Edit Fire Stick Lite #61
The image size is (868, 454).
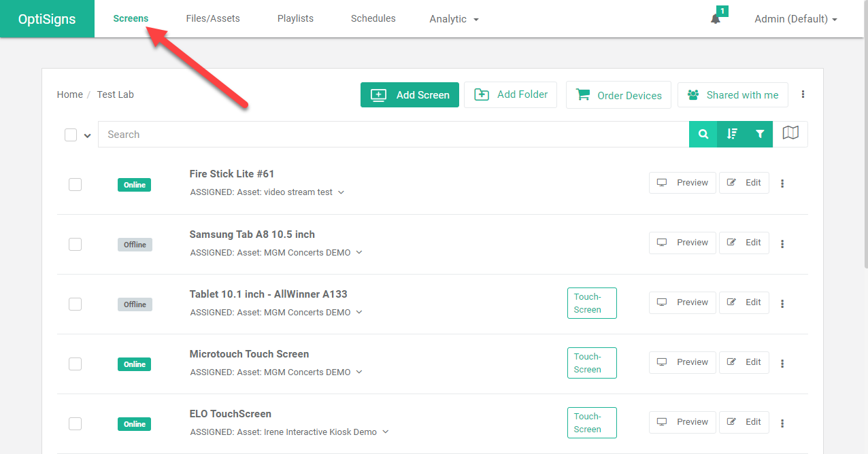(x=744, y=183)
